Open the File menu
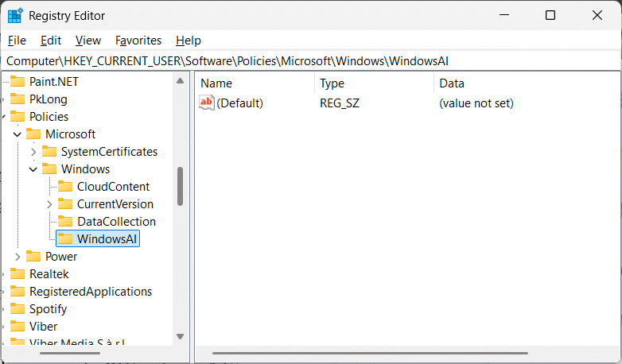This screenshot has height=364, width=622. 17,41
